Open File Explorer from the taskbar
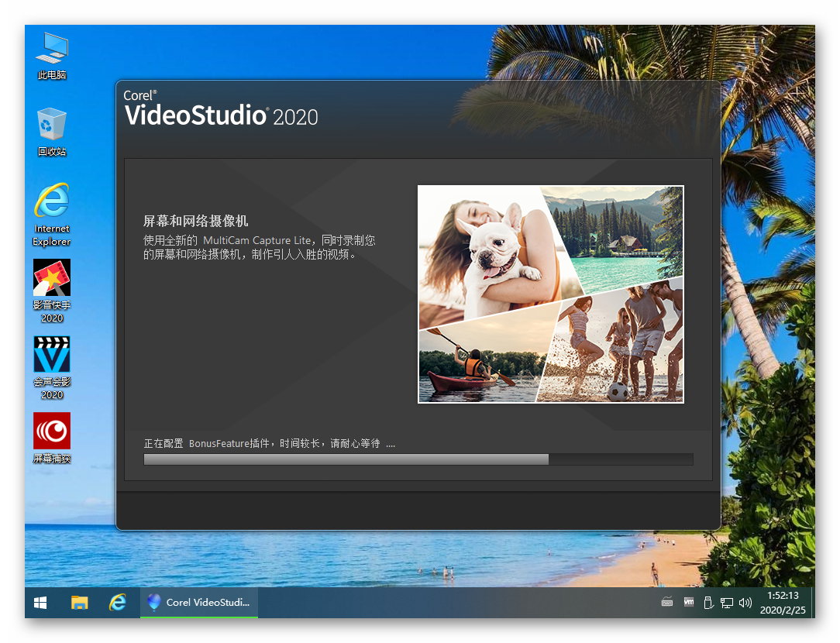Screen dimensions: 840x643 (79, 603)
